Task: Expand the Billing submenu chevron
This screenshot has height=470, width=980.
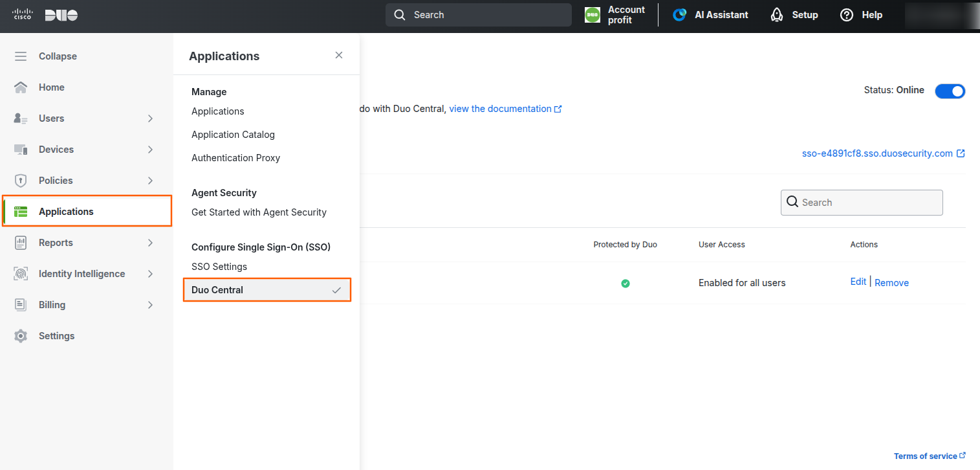Action: pyautogui.click(x=150, y=305)
